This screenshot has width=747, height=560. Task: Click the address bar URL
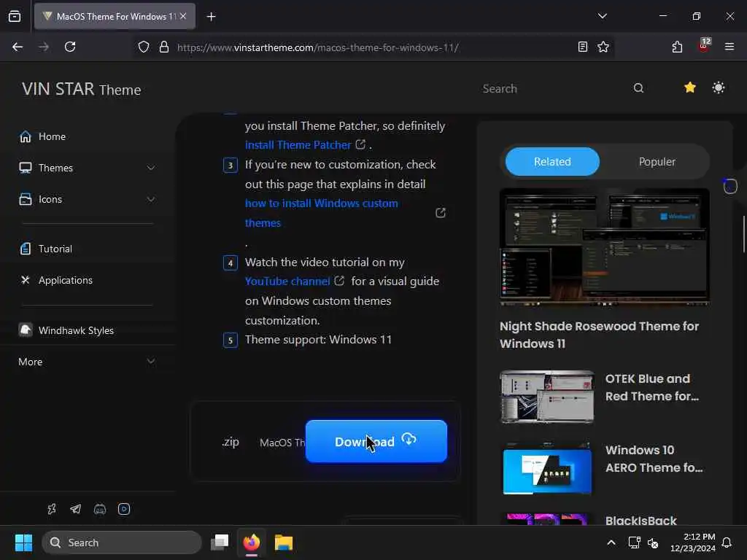tap(318, 47)
